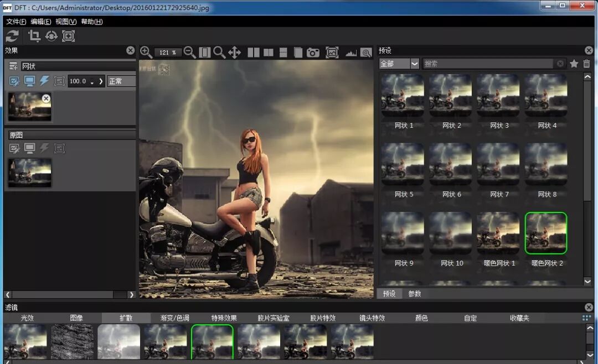This screenshot has width=598, height=364.
Task: Click the zoom in magnifier icon
Action: point(146,52)
